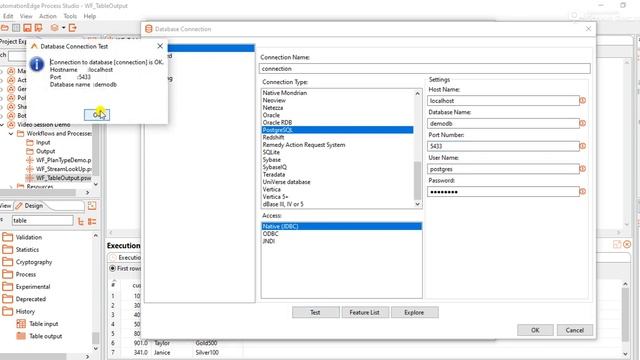Click variable icon next to Port Number field

(x=583, y=146)
